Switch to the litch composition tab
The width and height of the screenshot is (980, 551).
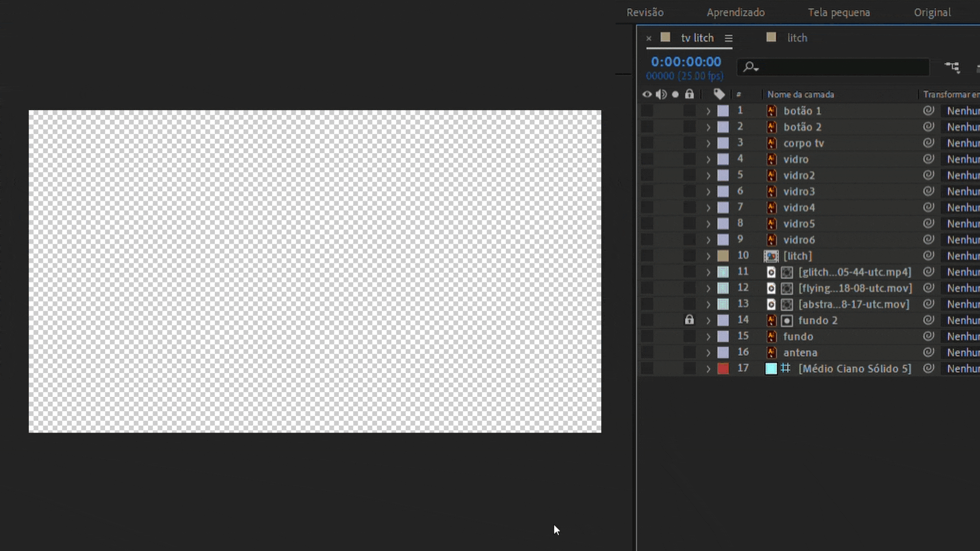(797, 38)
